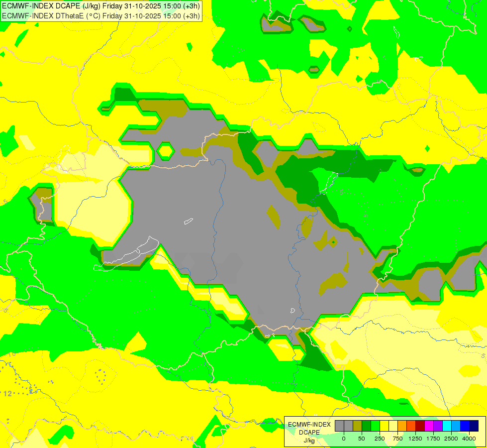487x448 pixels.
Task: Click the legend's DCAPE label
Action: coord(309,433)
